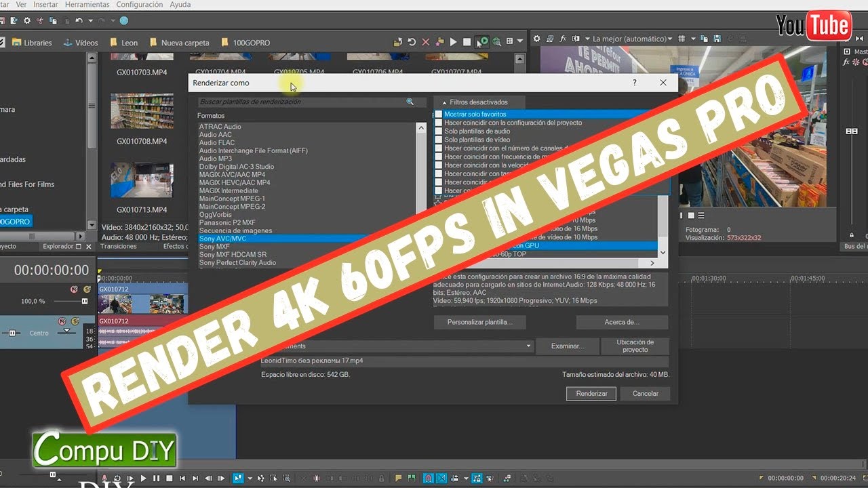
Task: Collapse the Filtros desactivados expander
Action: (445, 102)
